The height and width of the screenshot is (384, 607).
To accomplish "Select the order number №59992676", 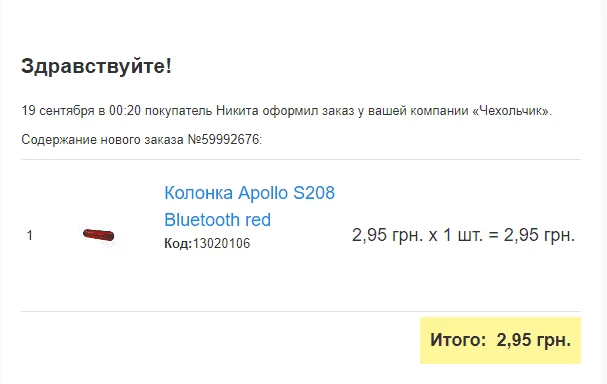I will coord(223,139).
